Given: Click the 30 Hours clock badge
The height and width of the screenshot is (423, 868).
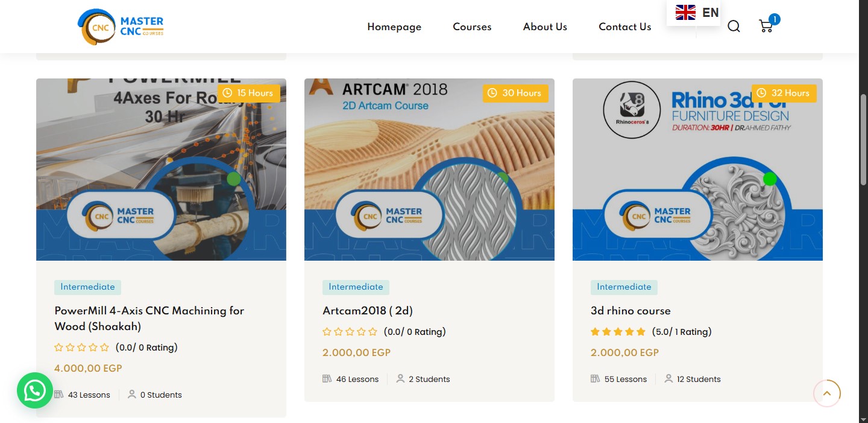Looking at the screenshot, I should (515, 93).
